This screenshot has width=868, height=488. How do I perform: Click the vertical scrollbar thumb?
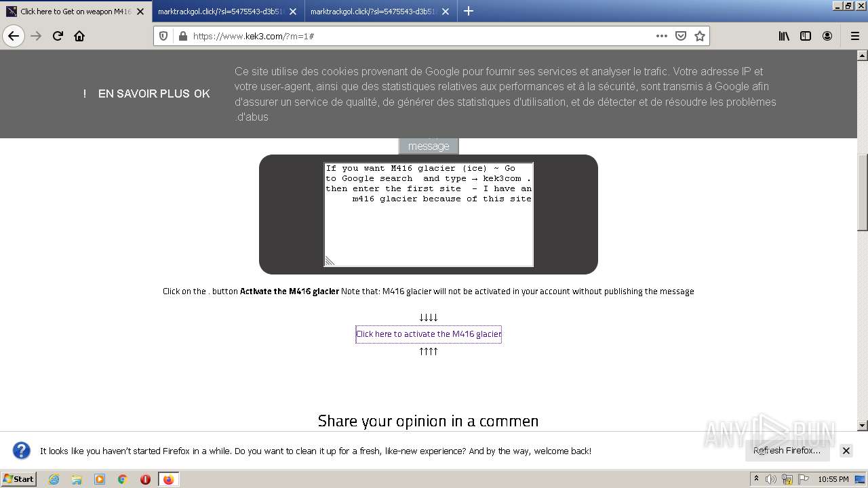863,192
